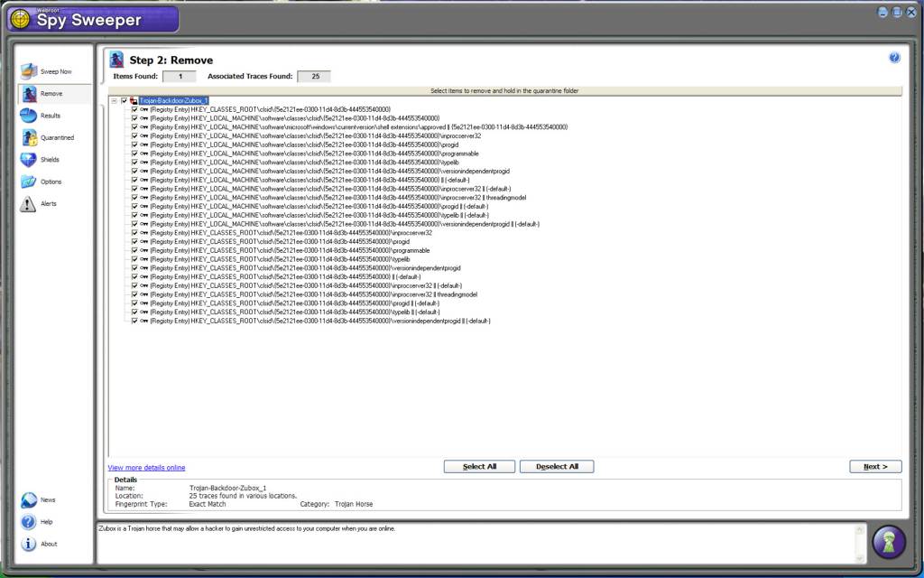Select HKEY_LOCAL_MACHINE \progid || (-default-) row text
Image resolution: width=924 pixels, height=578 pixels.
point(319,207)
